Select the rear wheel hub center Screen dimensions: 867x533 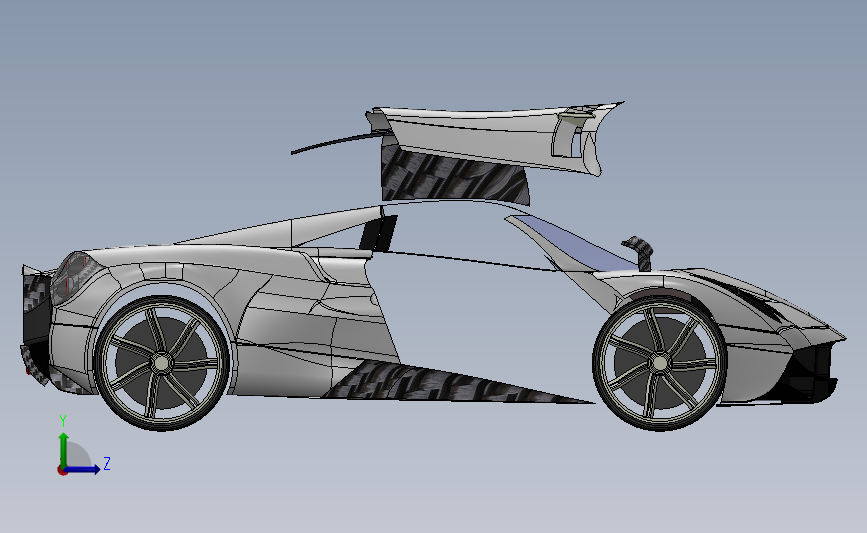coord(161,363)
